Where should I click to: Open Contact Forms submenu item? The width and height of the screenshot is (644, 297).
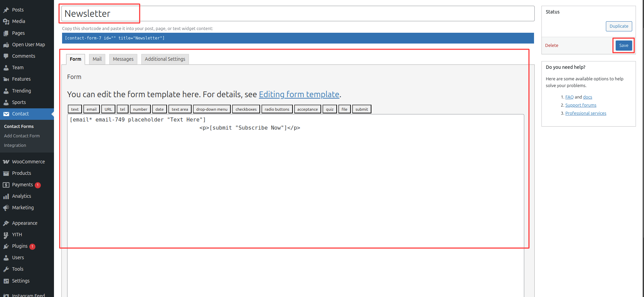[x=19, y=126]
